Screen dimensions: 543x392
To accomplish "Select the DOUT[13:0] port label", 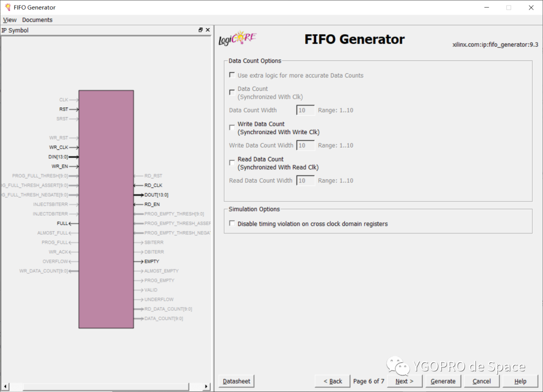I will coord(156,195).
